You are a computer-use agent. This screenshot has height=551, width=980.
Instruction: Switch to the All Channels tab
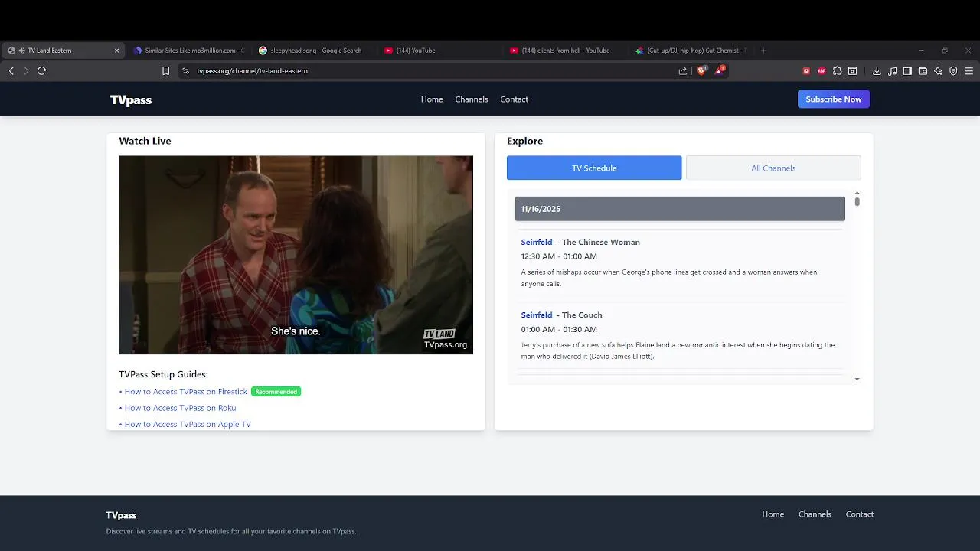pyautogui.click(x=773, y=168)
